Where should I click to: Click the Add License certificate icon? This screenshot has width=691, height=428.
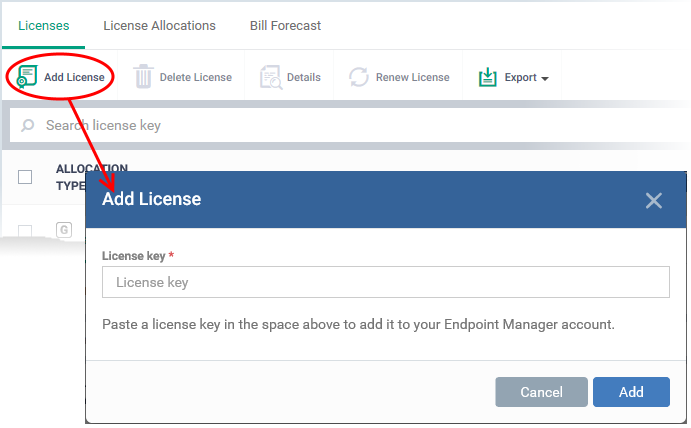(27, 77)
